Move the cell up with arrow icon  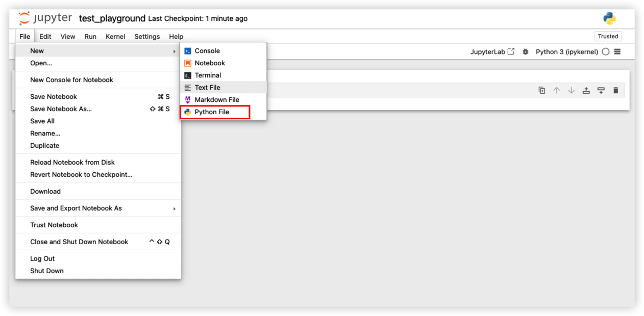pos(557,90)
